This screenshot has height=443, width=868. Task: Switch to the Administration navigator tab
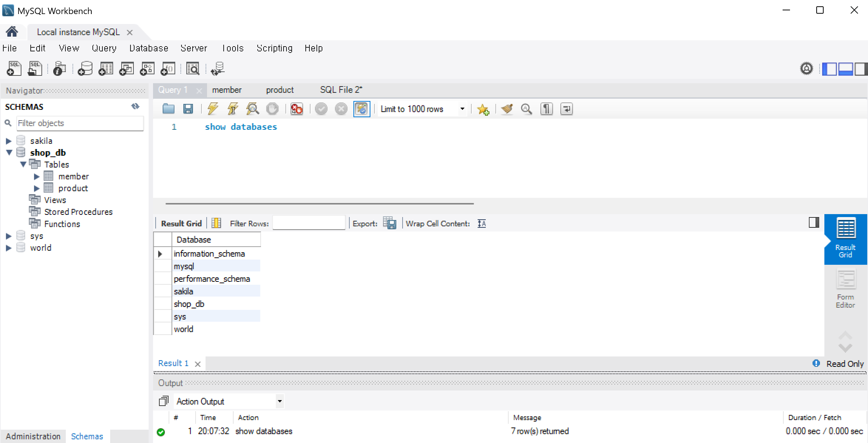pyautogui.click(x=33, y=436)
